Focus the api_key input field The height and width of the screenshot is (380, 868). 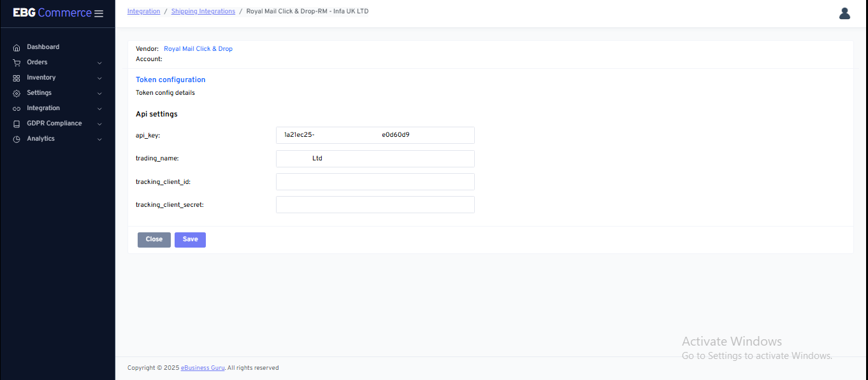[375, 135]
